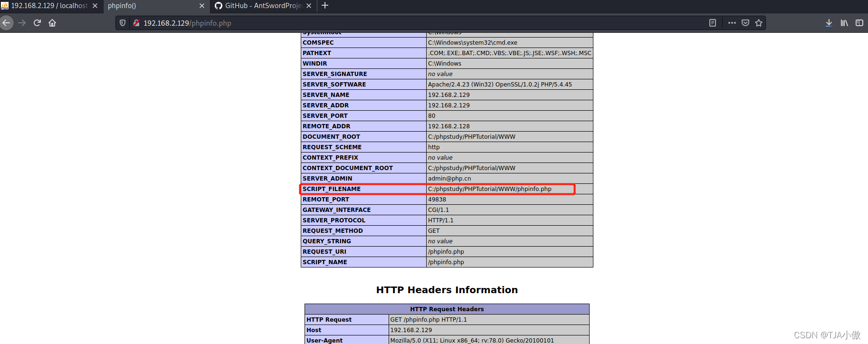Screen dimensions: 868x344
Task: Open tracking protection shield in address bar
Action: pos(123,23)
